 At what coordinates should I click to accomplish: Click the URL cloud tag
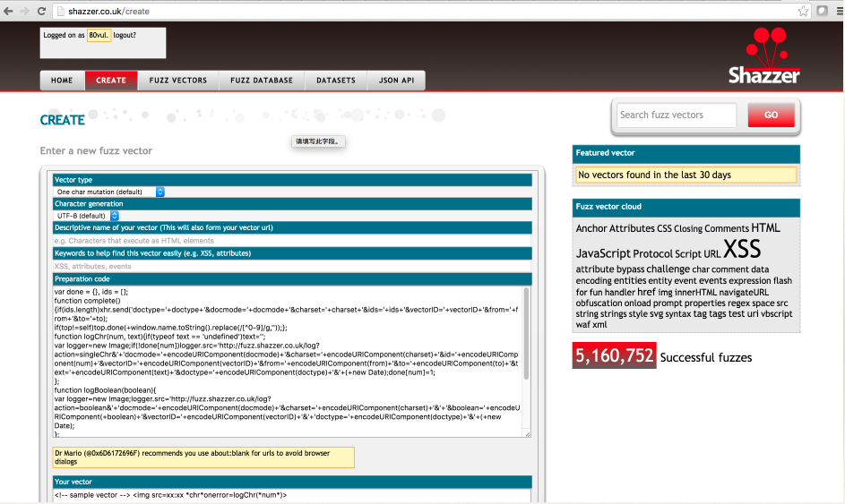711,253
